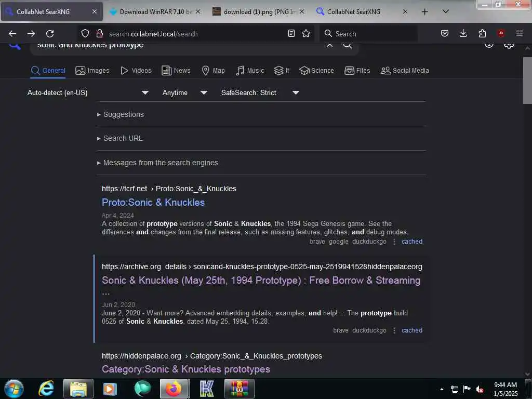Click the browser address bar URL
The width and height of the screenshot is (532, 399).
153,34
